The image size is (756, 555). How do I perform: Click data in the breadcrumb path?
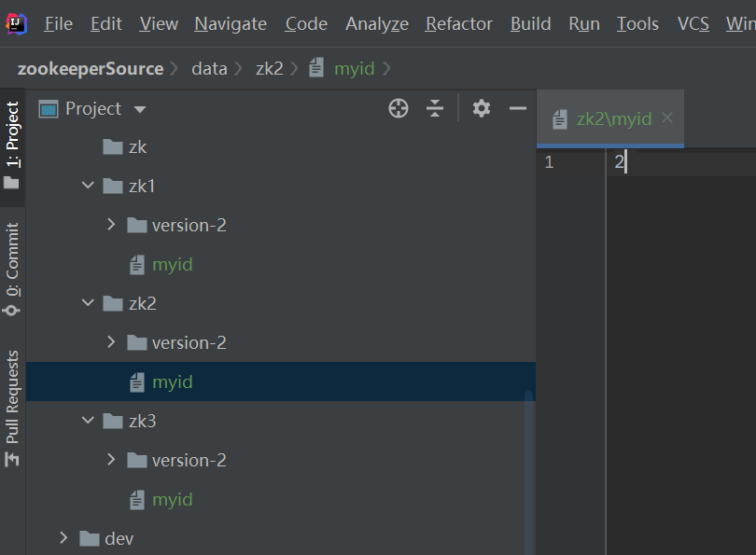209,68
